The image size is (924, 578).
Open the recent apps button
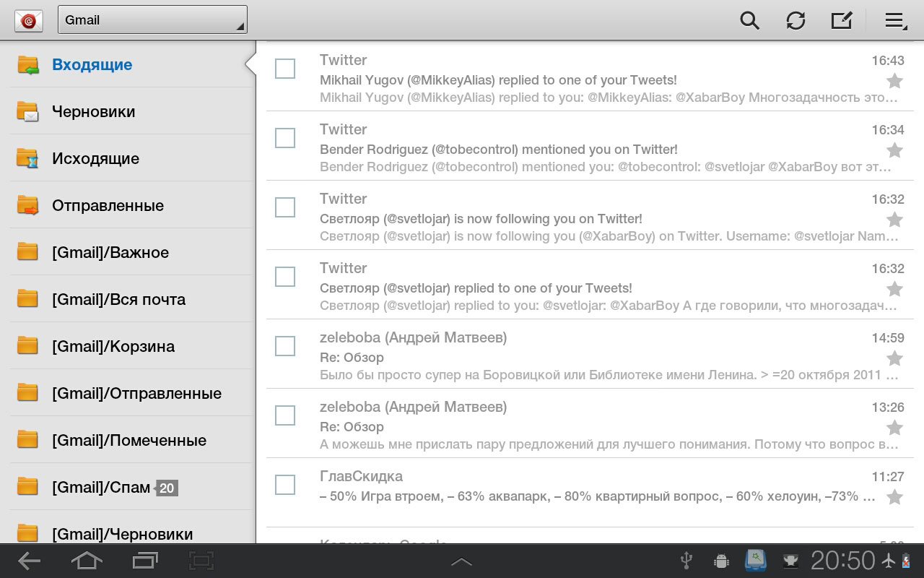145,561
